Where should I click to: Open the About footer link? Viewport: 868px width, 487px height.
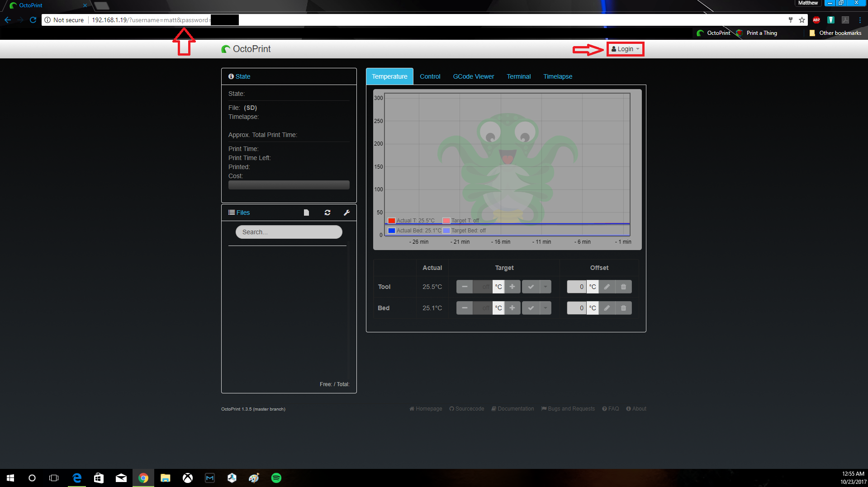[636, 409]
